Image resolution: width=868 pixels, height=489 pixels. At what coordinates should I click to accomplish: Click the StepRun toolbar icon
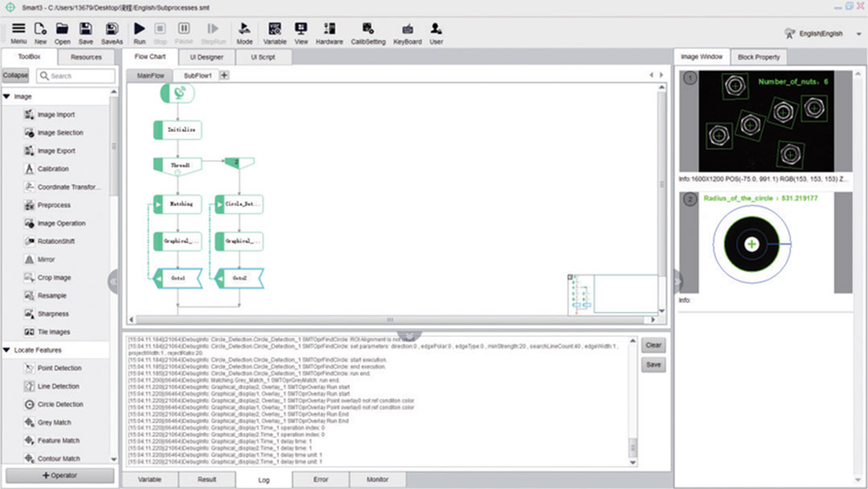214,33
